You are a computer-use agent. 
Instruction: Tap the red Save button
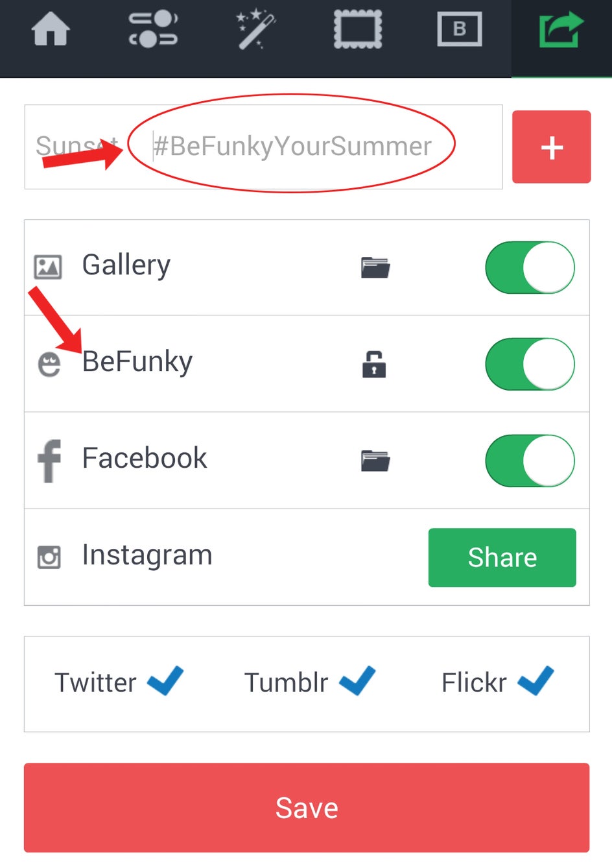307,808
